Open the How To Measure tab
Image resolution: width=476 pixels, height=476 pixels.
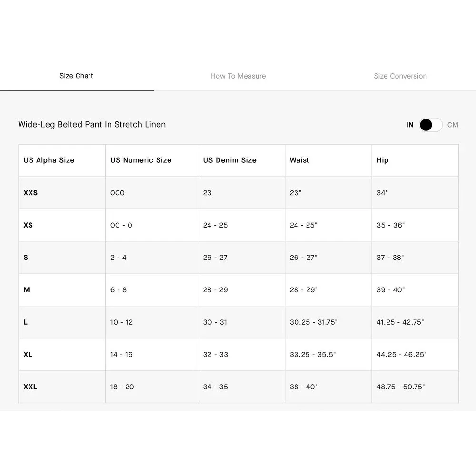tap(238, 76)
